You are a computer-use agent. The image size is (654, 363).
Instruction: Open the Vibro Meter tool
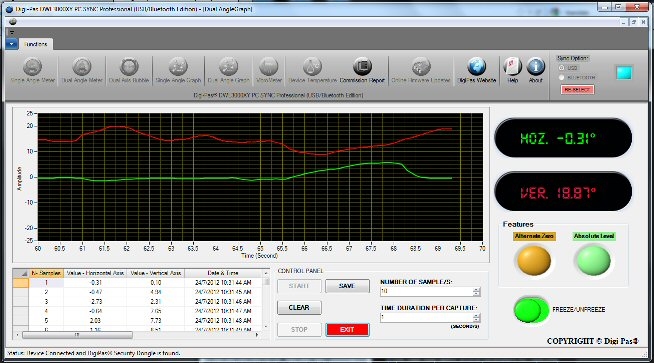pos(269,70)
